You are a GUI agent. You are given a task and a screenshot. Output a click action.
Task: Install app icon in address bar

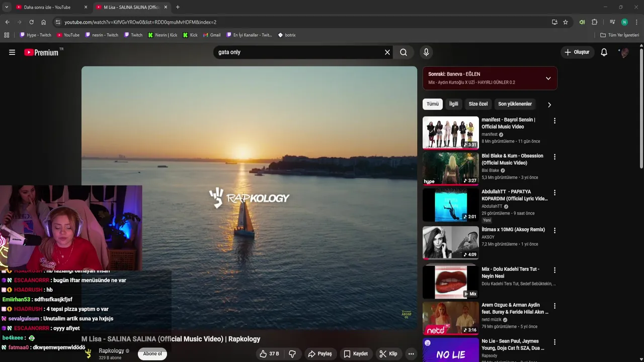tap(554, 22)
